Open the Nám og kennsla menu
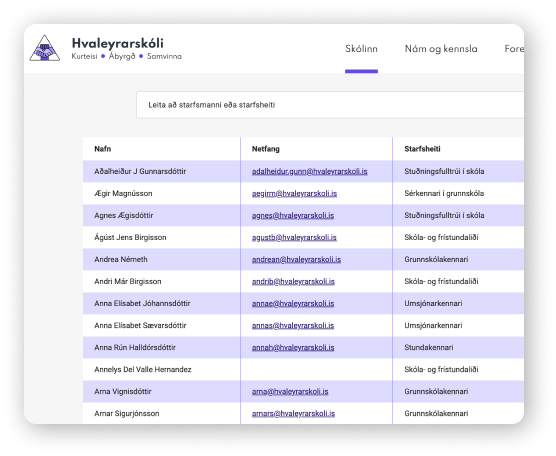The height and width of the screenshot is (456, 556). [x=441, y=49]
